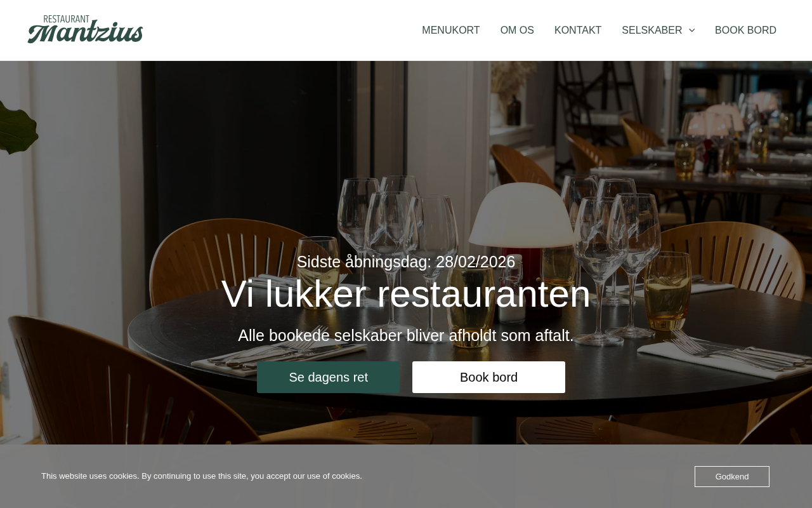Click the Alle bookede selskaber subtitle text

pyautogui.click(x=406, y=335)
